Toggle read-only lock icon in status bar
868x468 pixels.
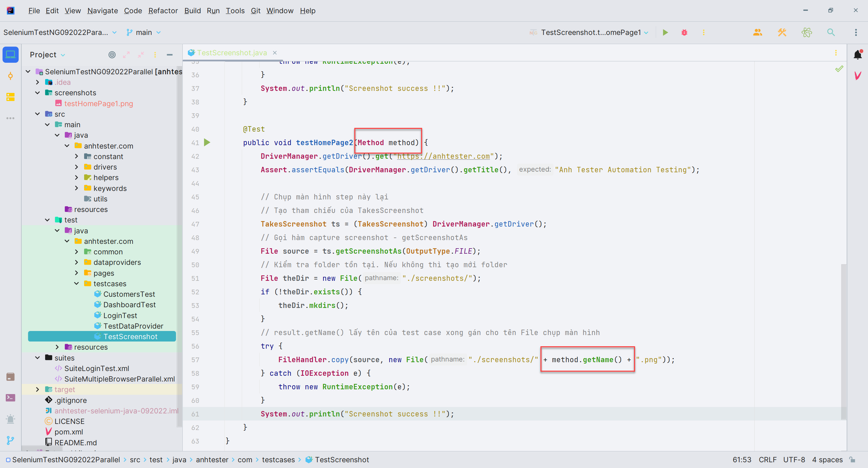coord(852,460)
